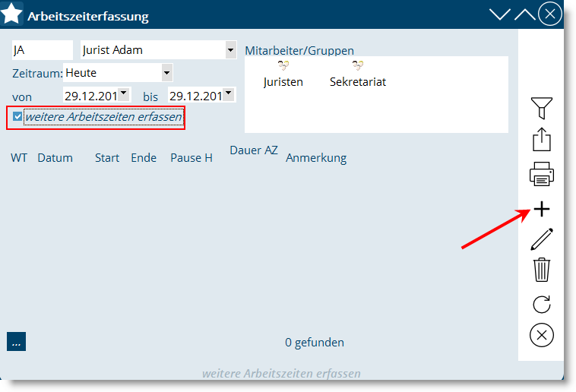576x392 pixels.
Task: Delete entry with the trash icon
Action: pos(542,270)
